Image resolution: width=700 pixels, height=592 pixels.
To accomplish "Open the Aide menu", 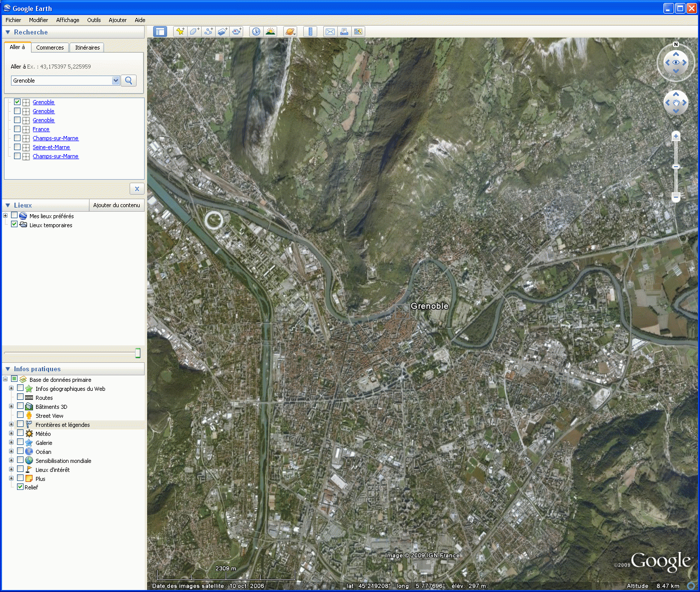I will (140, 20).
